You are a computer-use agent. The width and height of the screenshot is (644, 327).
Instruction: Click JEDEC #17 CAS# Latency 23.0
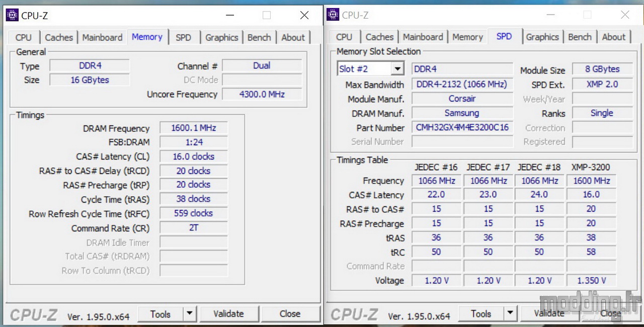(488, 195)
